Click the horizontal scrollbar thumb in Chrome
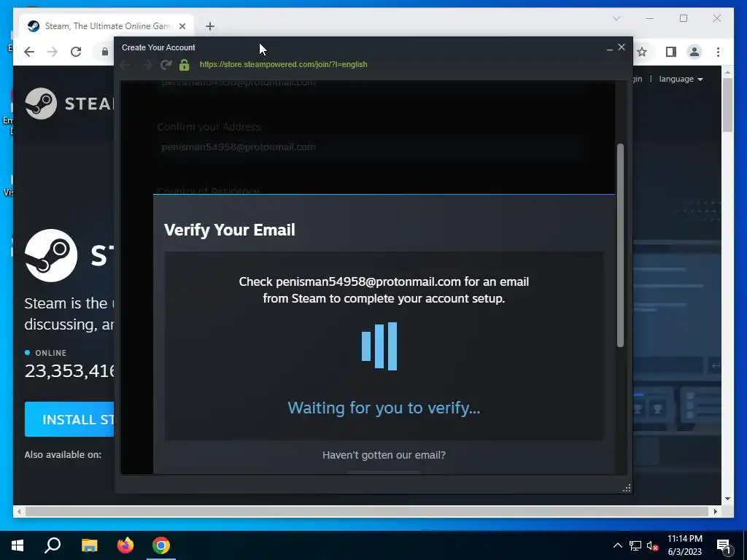This screenshot has height=560, width=747. (367, 511)
